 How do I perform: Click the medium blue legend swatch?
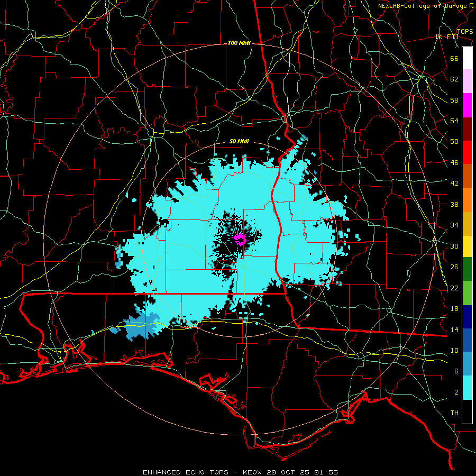(467, 340)
